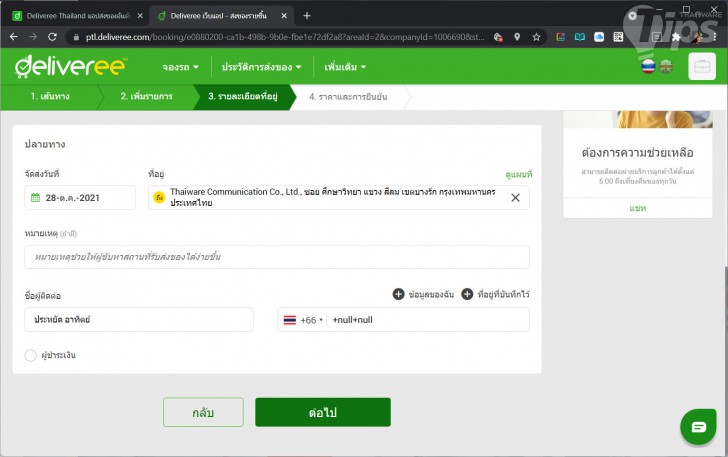The height and width of the screenshot is (457, 728).
Task: Select step 3 รายละเอียดที่อยู่
Action: pyautogui.click(x=242, y=97)
